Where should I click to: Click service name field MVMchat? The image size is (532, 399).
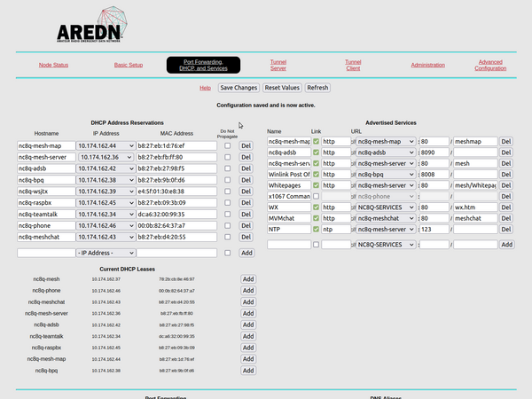click(289, 218)
